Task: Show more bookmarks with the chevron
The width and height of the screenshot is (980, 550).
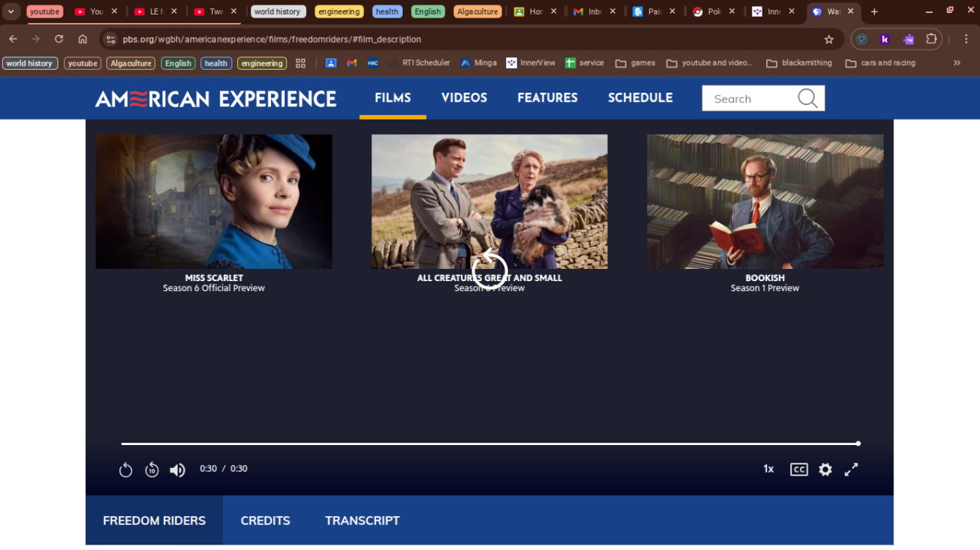Action: 957,63
